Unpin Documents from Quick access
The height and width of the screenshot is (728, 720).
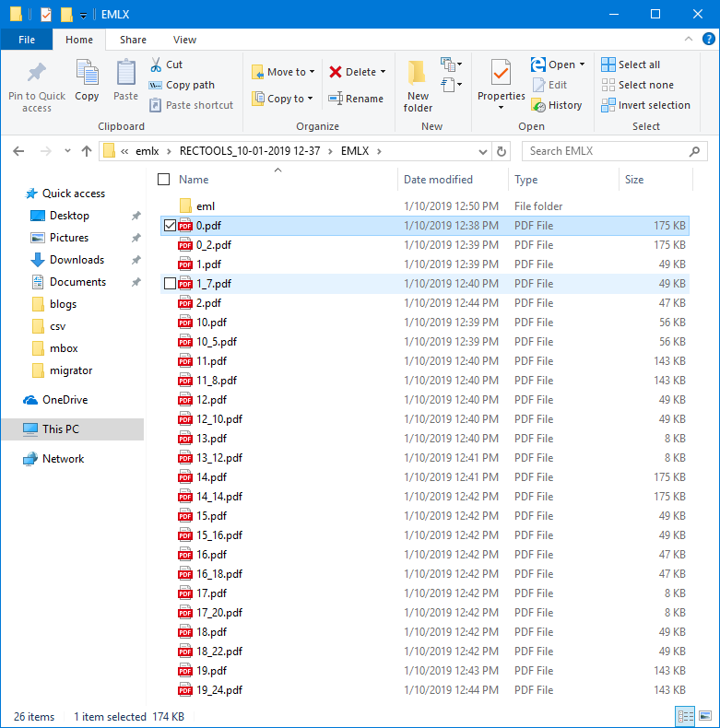click(136, 282)
